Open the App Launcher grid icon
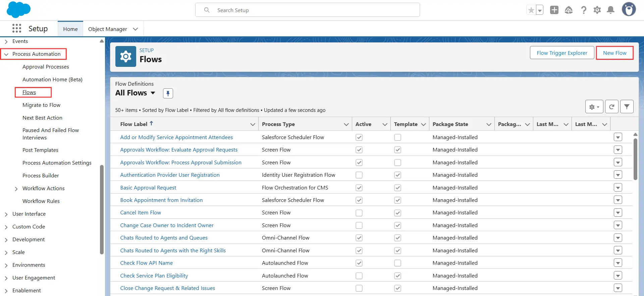 pyautogui.click(x=17, y=29)
